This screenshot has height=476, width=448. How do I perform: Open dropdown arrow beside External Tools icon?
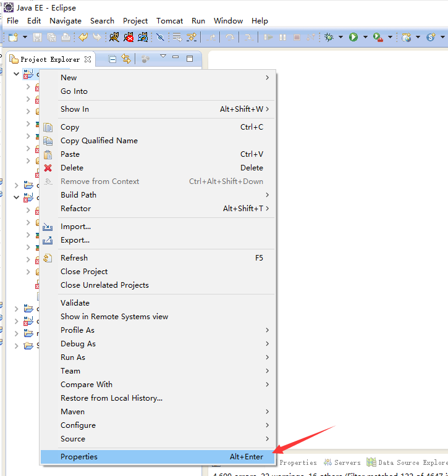click(x=391, y=37)
